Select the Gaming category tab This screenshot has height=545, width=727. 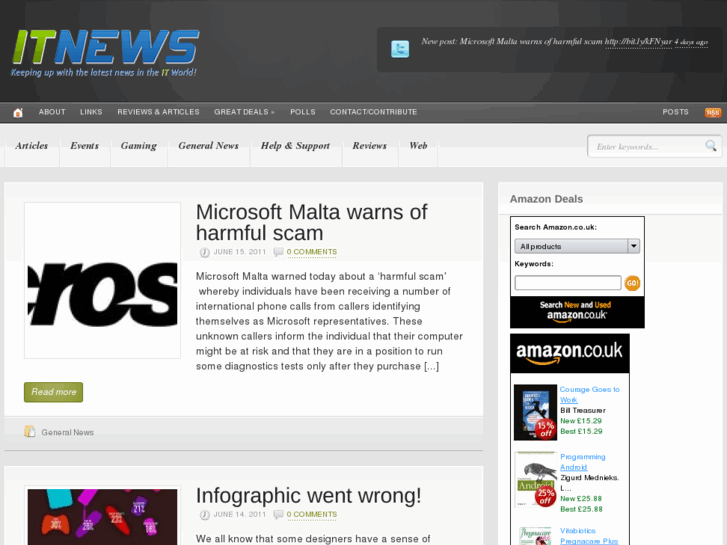pos(139,146)
